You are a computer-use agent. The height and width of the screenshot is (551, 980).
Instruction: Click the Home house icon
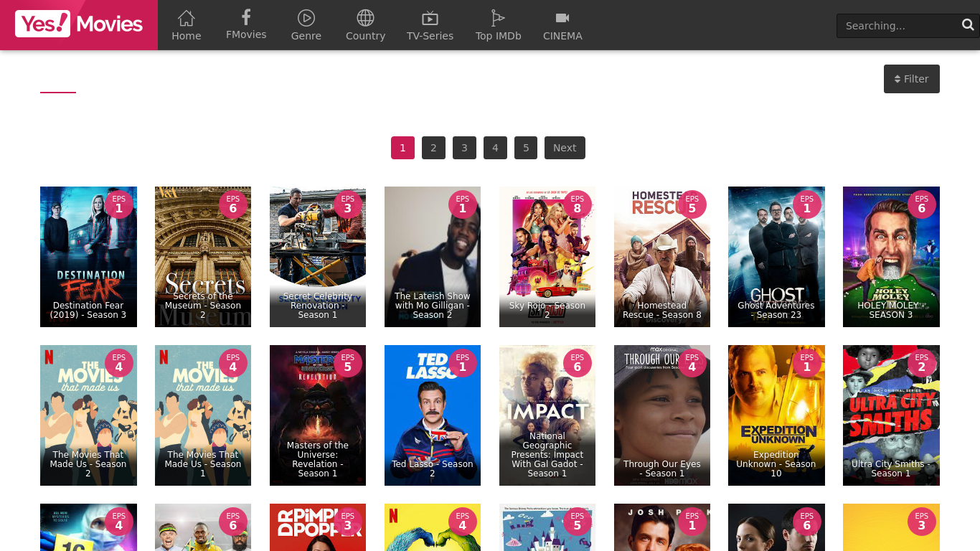(x=187, y=18)
